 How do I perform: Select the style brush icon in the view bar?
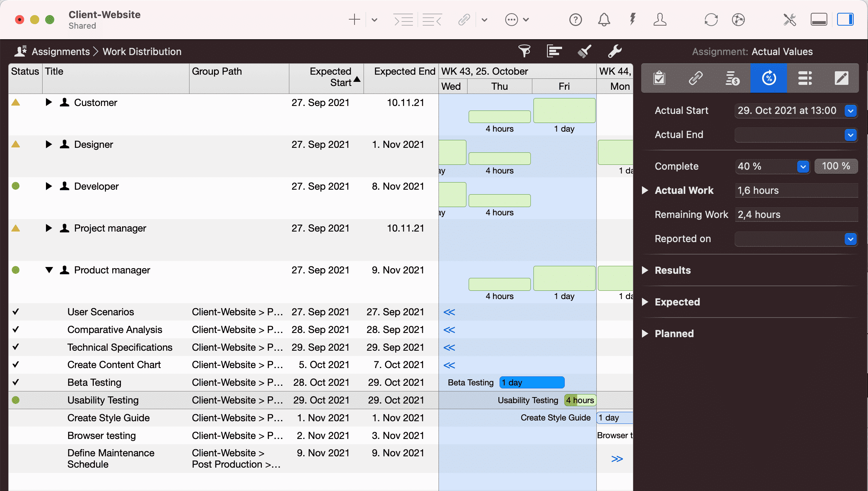pos(584,51)
